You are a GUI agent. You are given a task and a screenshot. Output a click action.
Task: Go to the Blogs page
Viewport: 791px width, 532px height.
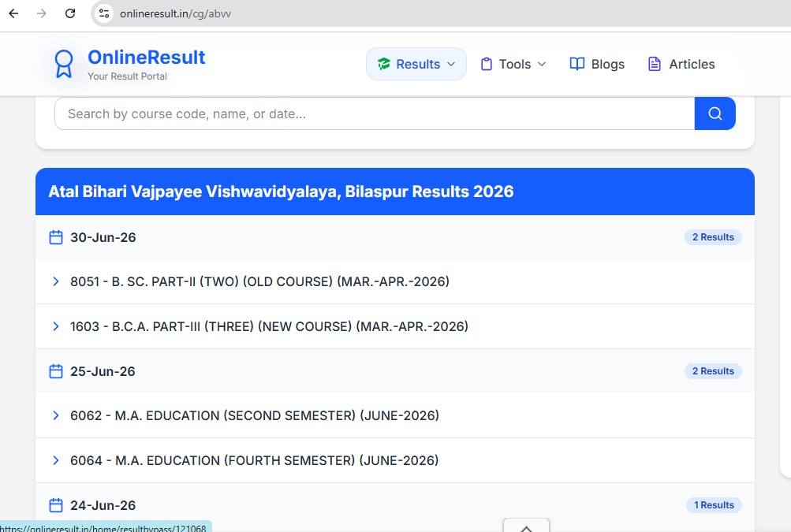click(597, 64)
